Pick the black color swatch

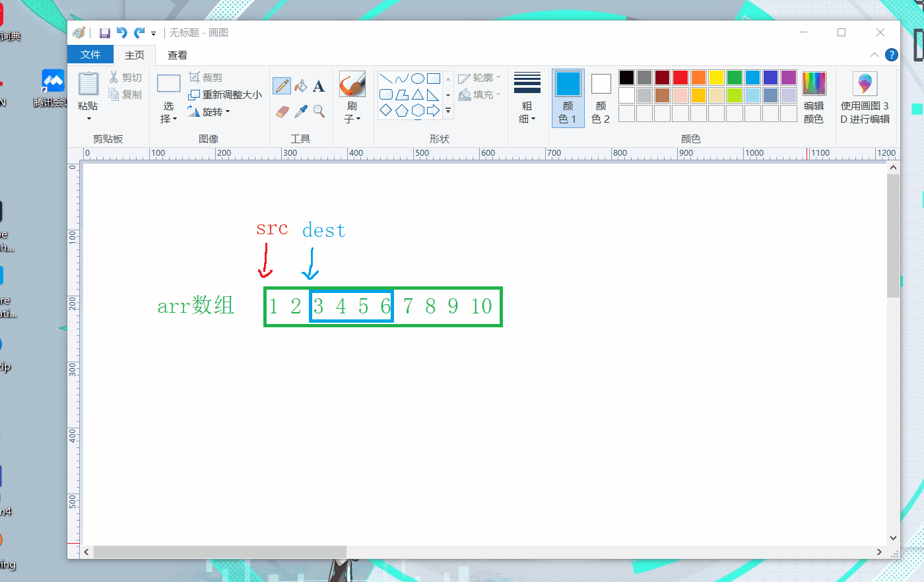click(x=626, y=77)
